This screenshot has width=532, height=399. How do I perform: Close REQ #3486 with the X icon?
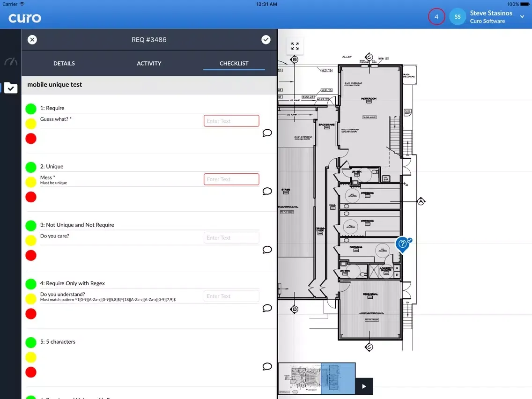tap(32, 40)
